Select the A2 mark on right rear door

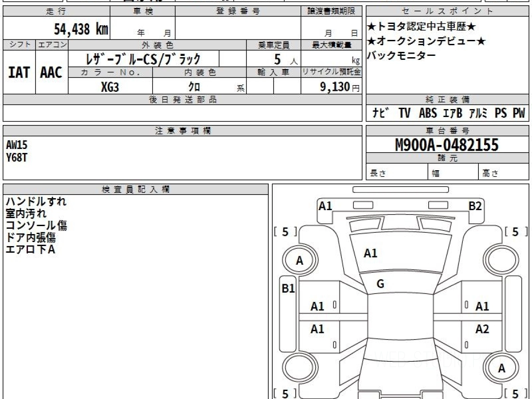click(482, 329)
